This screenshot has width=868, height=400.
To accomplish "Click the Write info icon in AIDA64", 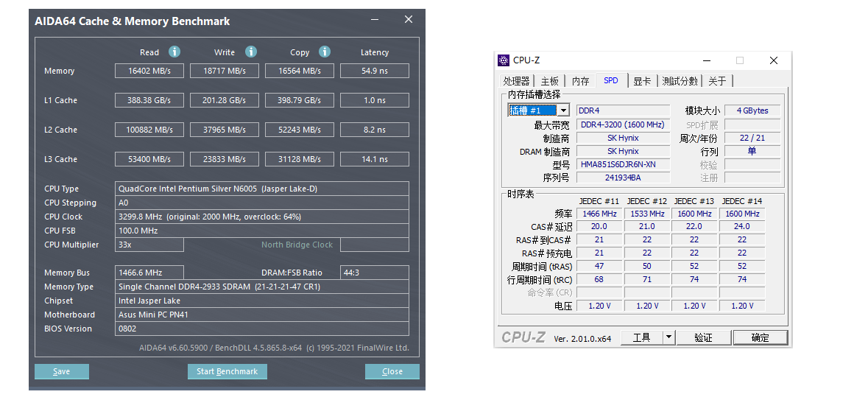I will pyautogui.click(x=251, y=52).
